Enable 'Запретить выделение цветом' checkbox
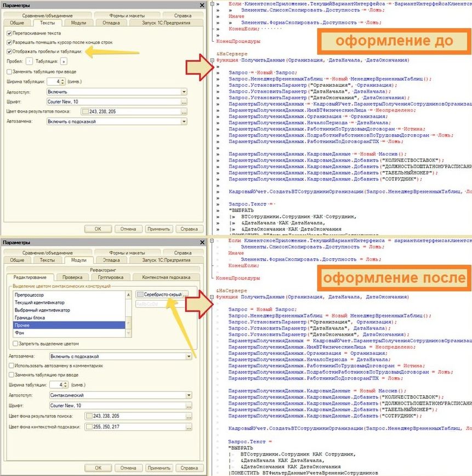Viewport: 472px width, 476px height. 15,344
